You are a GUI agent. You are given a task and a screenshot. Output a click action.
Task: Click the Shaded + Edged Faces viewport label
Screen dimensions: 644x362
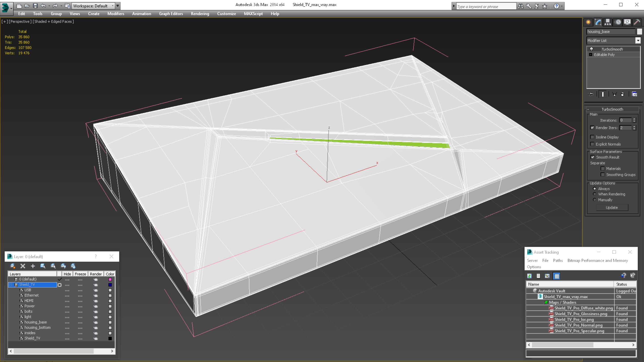[x=53, y=21]
